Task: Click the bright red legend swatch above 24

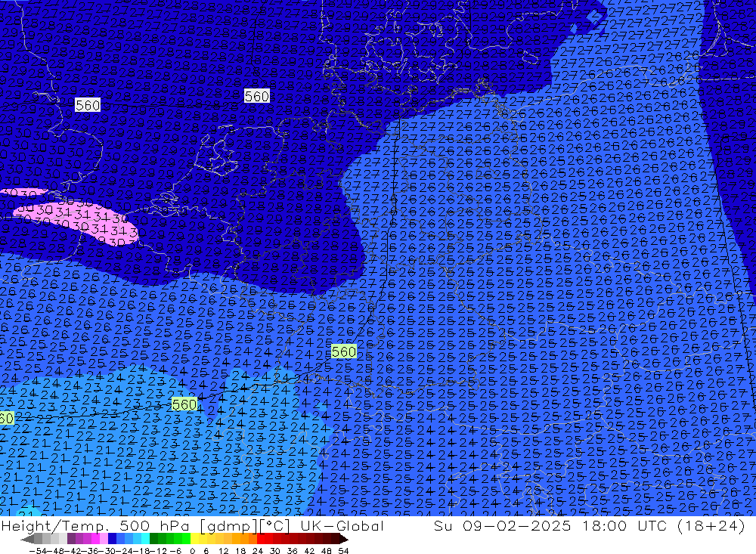Action: (x=260, y=540)
